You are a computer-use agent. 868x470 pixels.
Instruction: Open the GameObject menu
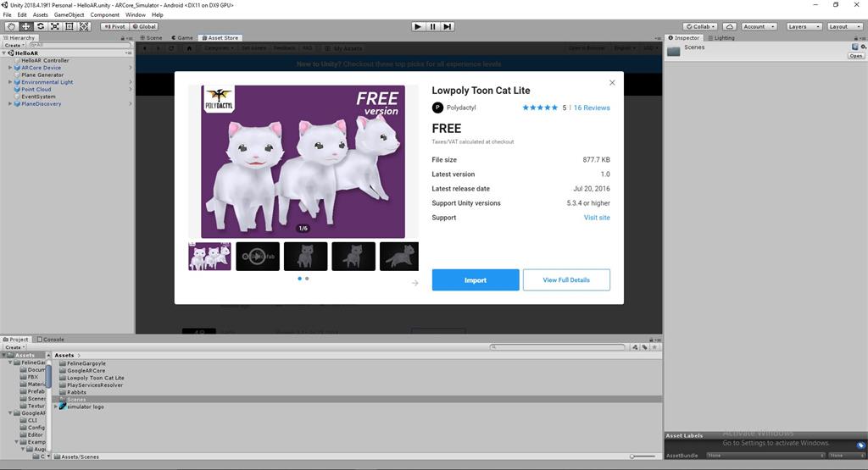click(x=70, y=15)
